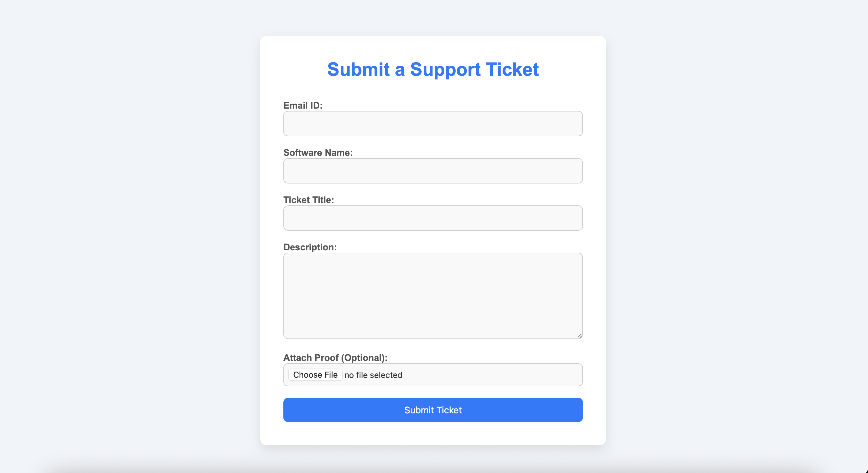
Task: Submit the form with Submit Ticket
Action: point(433,410)
